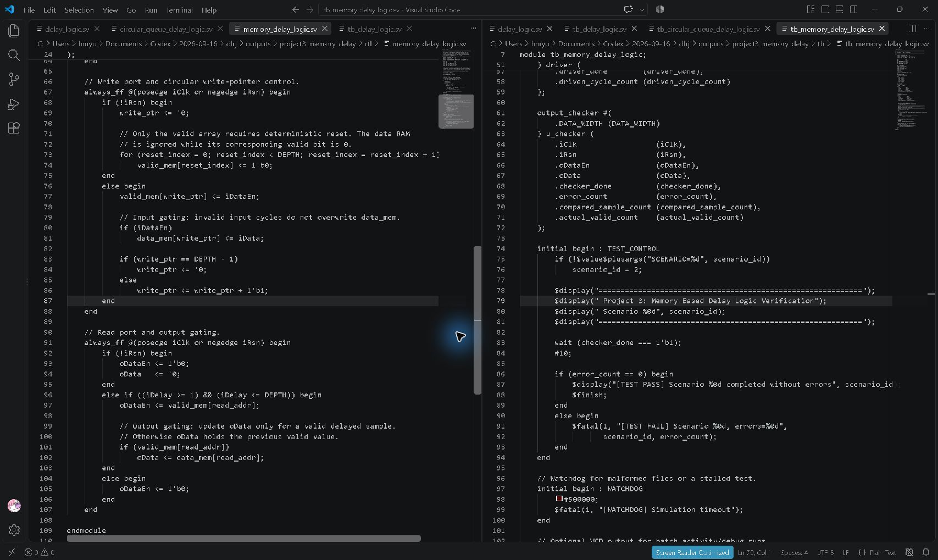Open the Accounts avatar menu

(x=14, y=506)
